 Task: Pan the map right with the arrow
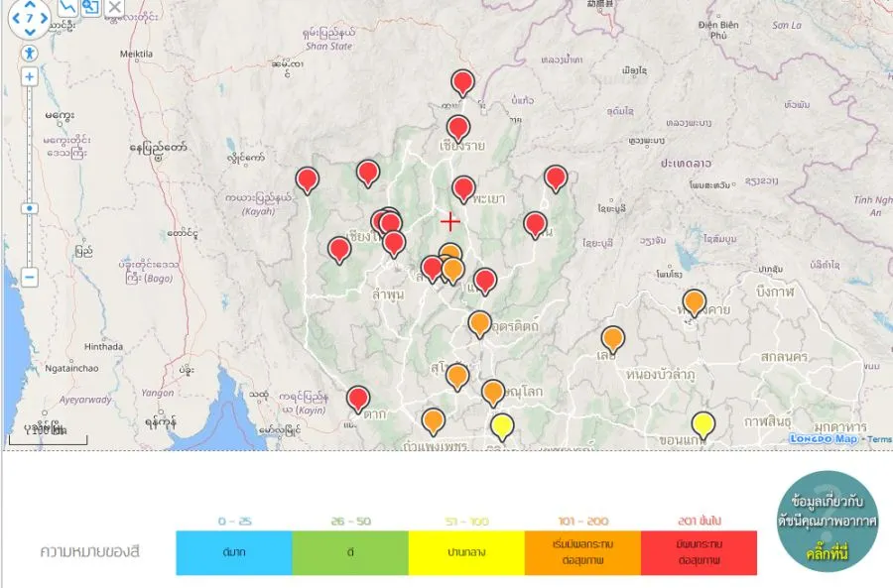click(45, 18)
